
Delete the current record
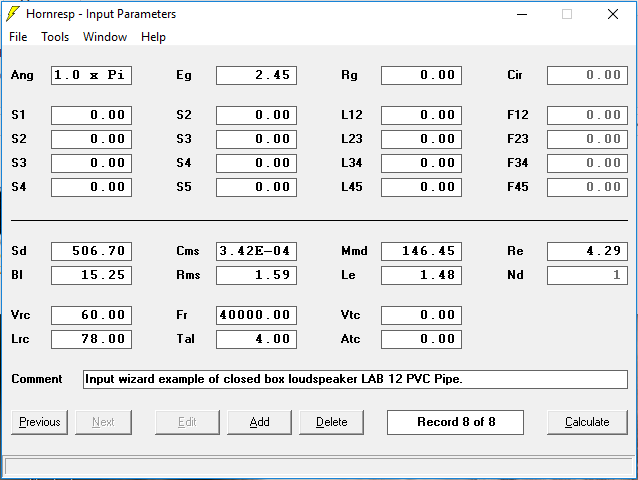coord(332,422)
